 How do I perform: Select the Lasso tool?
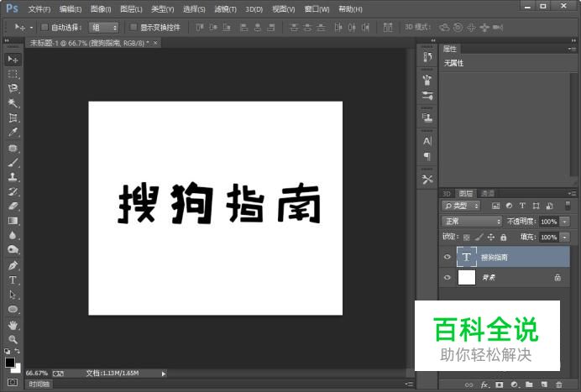pyautogui.click(x=13, y=88)
